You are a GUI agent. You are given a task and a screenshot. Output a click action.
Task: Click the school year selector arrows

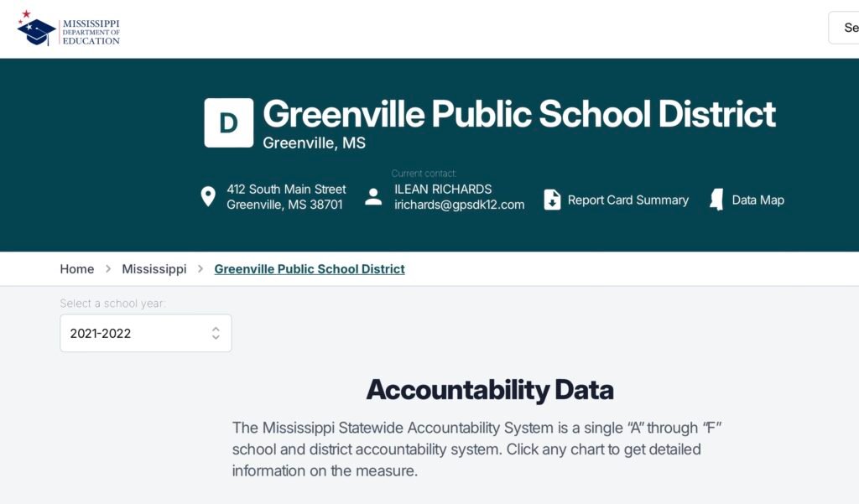pos(216,333)
